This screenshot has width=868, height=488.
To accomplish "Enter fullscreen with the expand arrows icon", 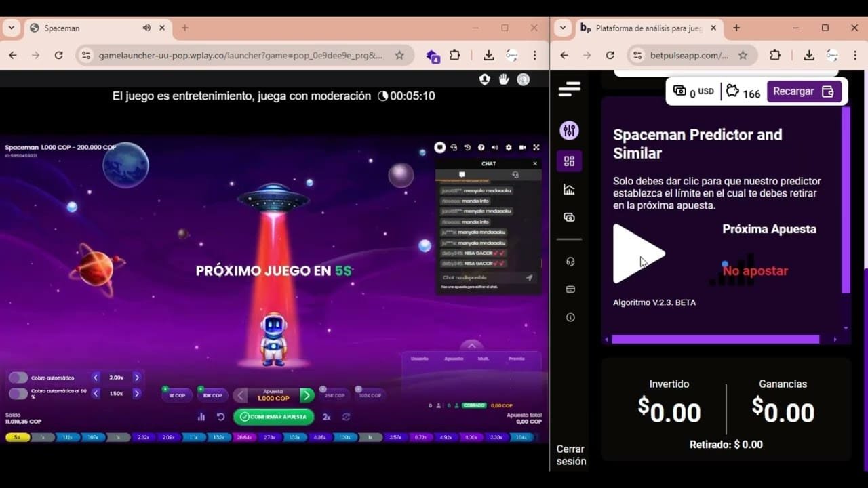I will tap(536, 147).
